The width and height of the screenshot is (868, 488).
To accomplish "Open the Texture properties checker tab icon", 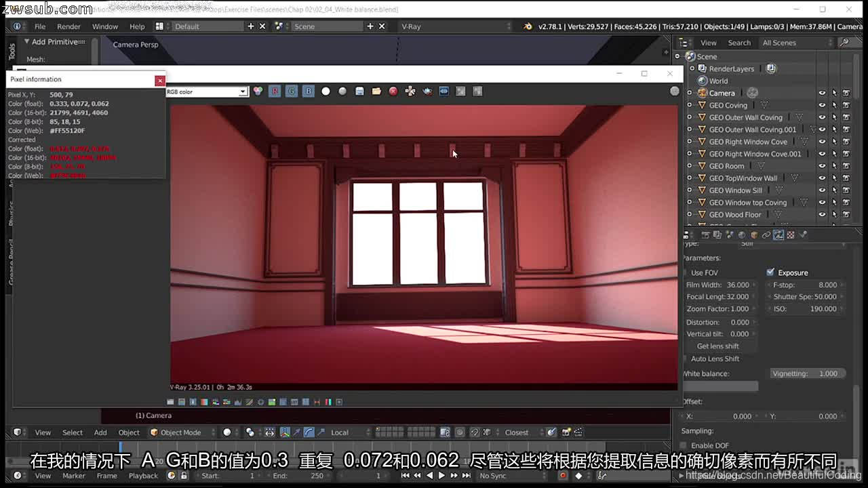I will 791,235.
